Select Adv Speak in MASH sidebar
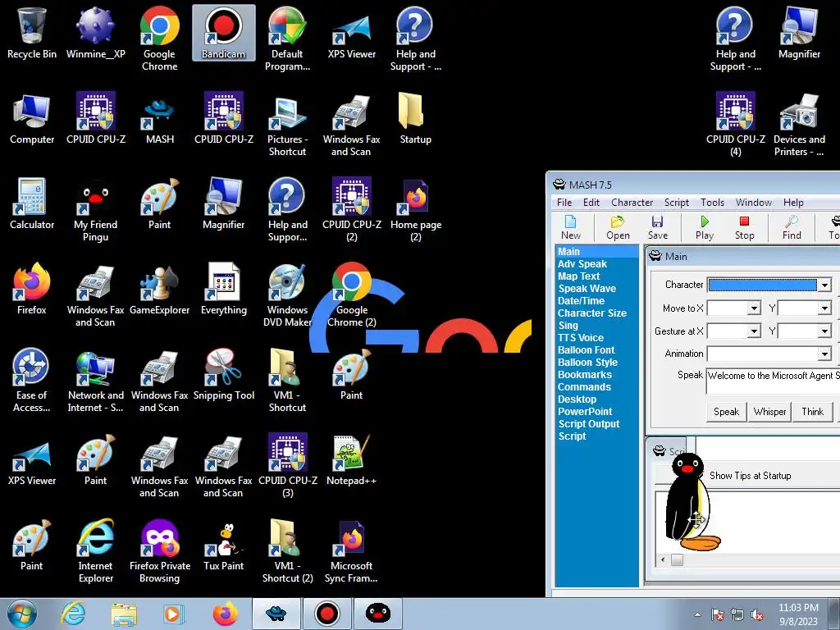 click(582, 263)
